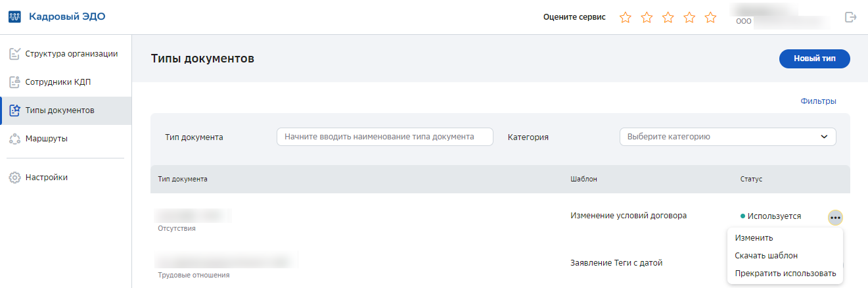Screen dimensions: 868x288
Task: Rate service with the first star
Action: (x=626, y=18)
